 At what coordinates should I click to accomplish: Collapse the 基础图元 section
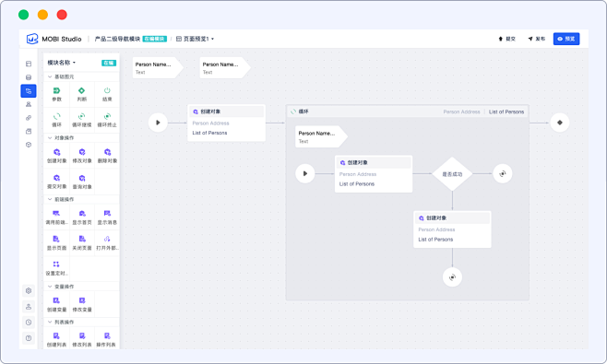[x=50, y=76]
